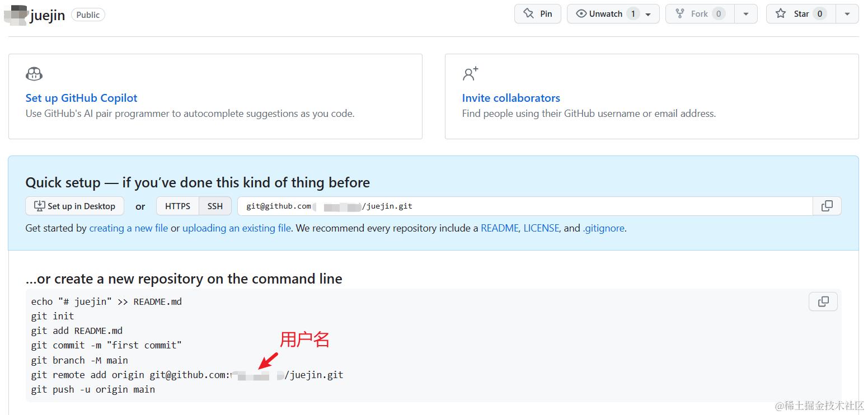Switch clone URL to HTTPS
Image resolution: width=868 pixels, height=415 pixels.
pos(177,206)
